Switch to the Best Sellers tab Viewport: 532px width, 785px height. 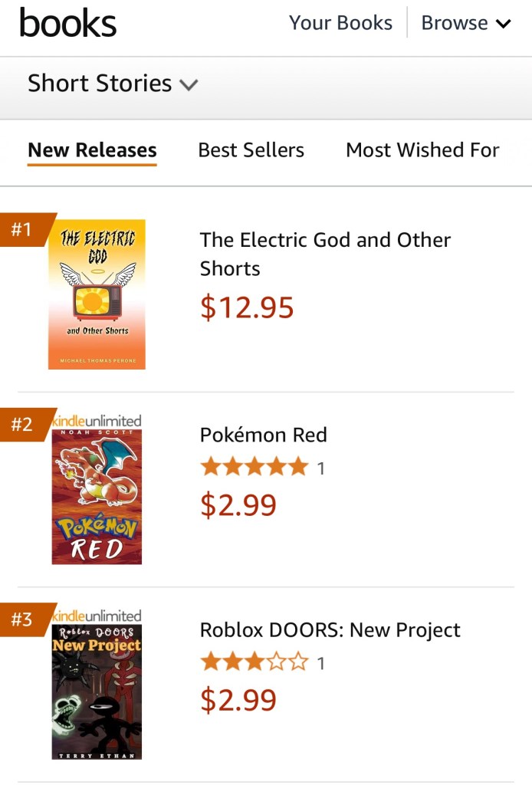click(251, 150)
